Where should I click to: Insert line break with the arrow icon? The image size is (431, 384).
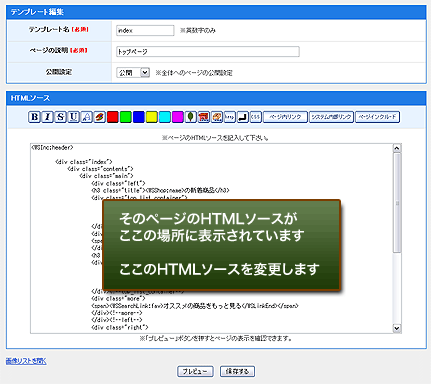coord(242,117)
